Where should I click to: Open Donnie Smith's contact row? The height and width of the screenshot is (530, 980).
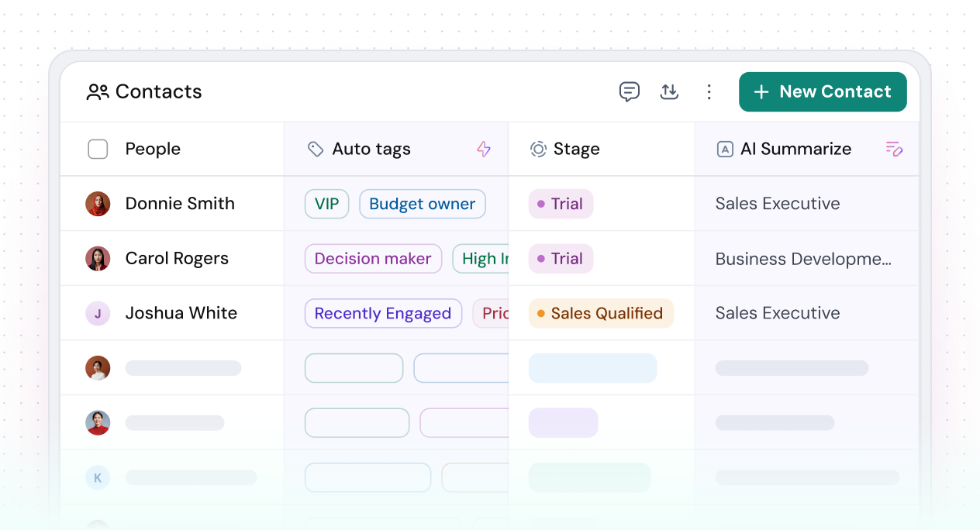click(x=180, y=204)
